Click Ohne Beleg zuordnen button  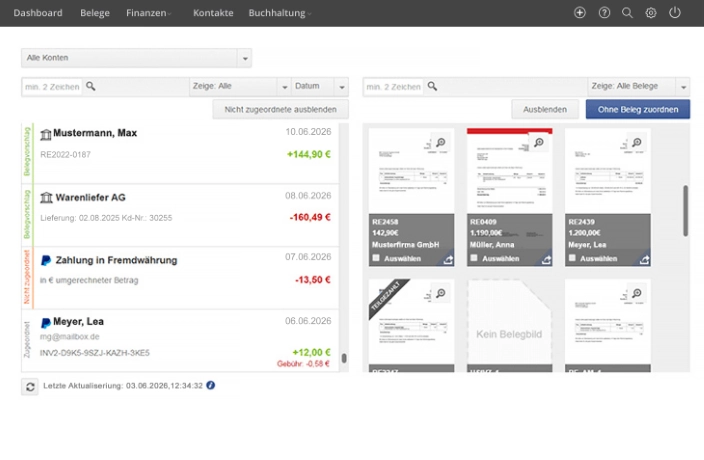[x=637, y=109]
